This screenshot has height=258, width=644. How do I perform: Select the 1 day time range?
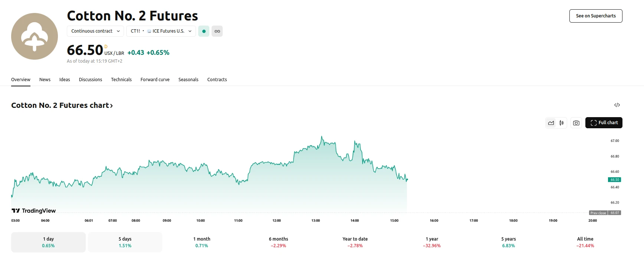click(48, 242)
